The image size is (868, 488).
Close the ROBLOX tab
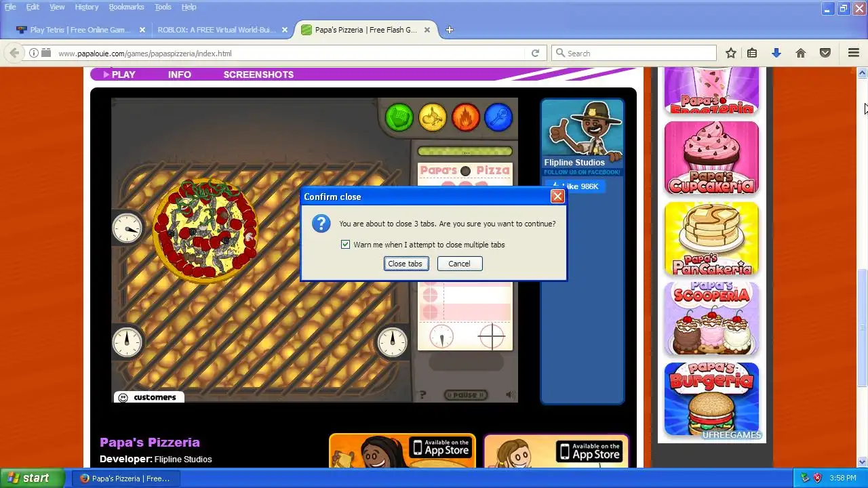point(285,30)
